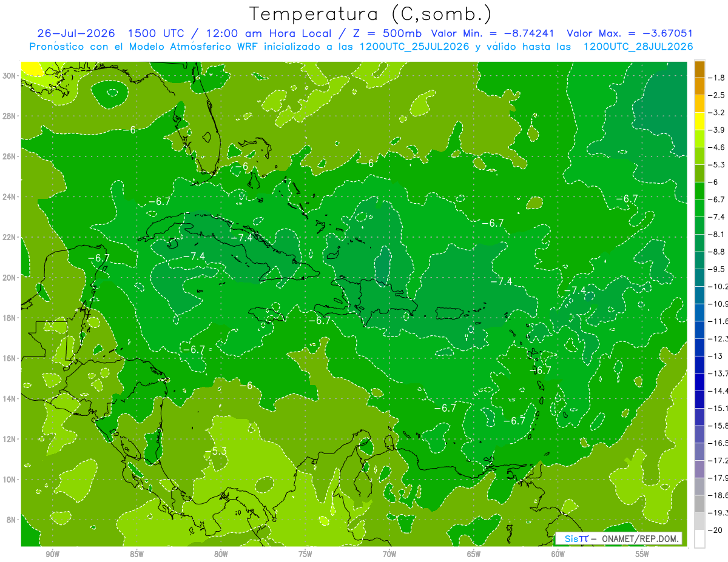This screenshot has width=728, height=562.
Task: Click the '80W' longitude axis label
Action: [x=221, y=554]
